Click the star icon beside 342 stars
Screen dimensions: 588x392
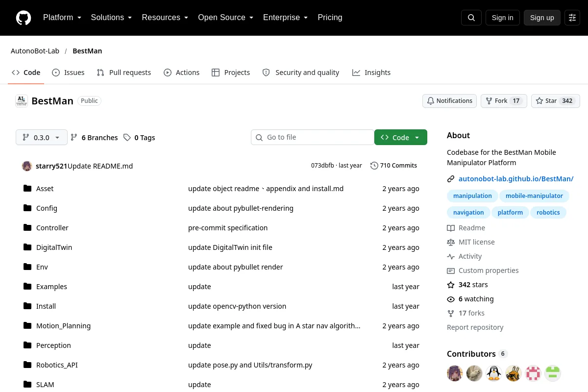pyautogui.click(x=451, y=285)
